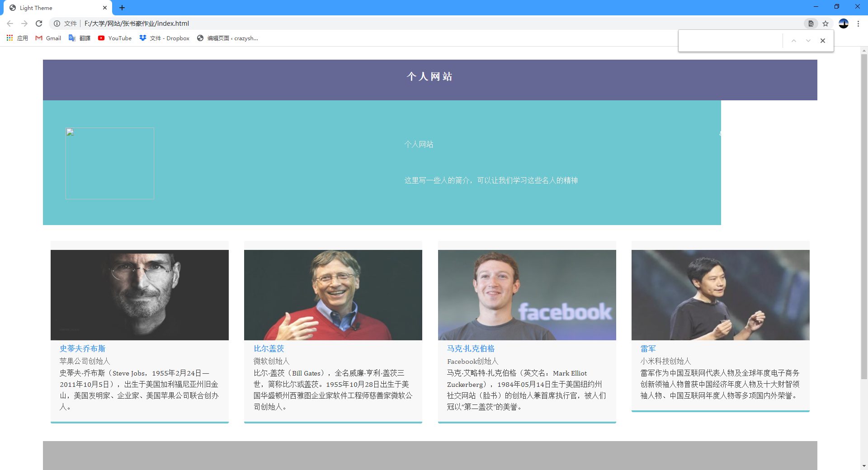Reload the page with the refresh icon
This screenshot has height=470, width=868.
pyautogui.click(x=39, y=23)
